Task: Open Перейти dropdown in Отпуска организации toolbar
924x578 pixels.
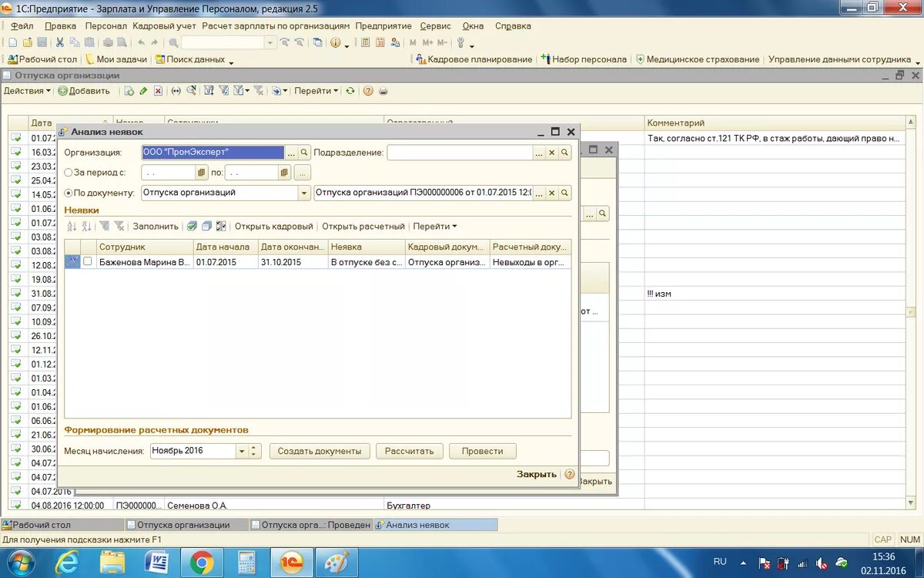Action: click(316, 91)
